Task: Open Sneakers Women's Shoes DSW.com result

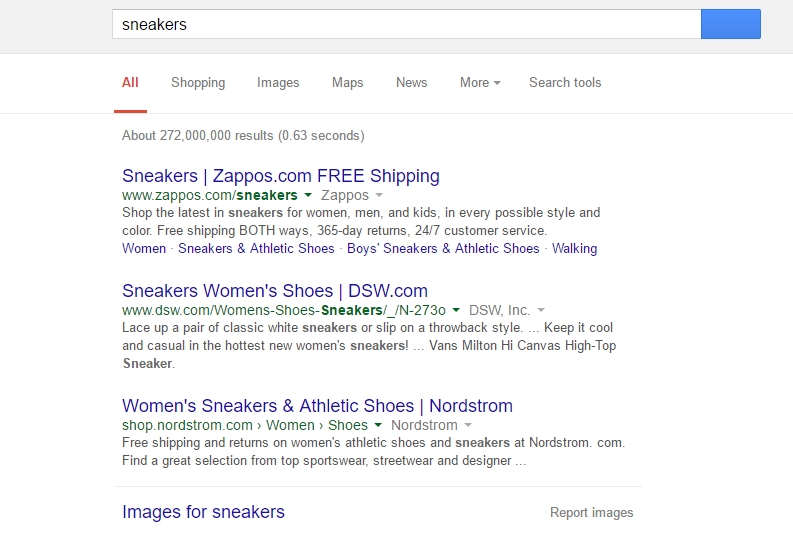Action: [275, 291]
